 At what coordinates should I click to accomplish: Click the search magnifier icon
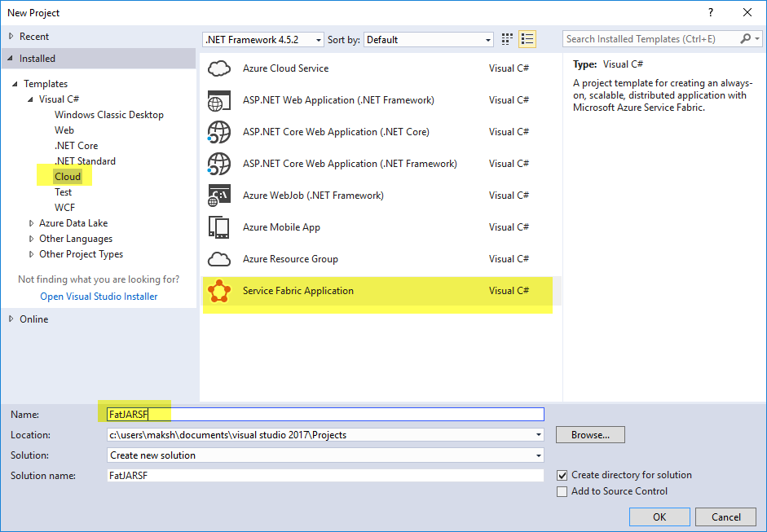[746, 38]
